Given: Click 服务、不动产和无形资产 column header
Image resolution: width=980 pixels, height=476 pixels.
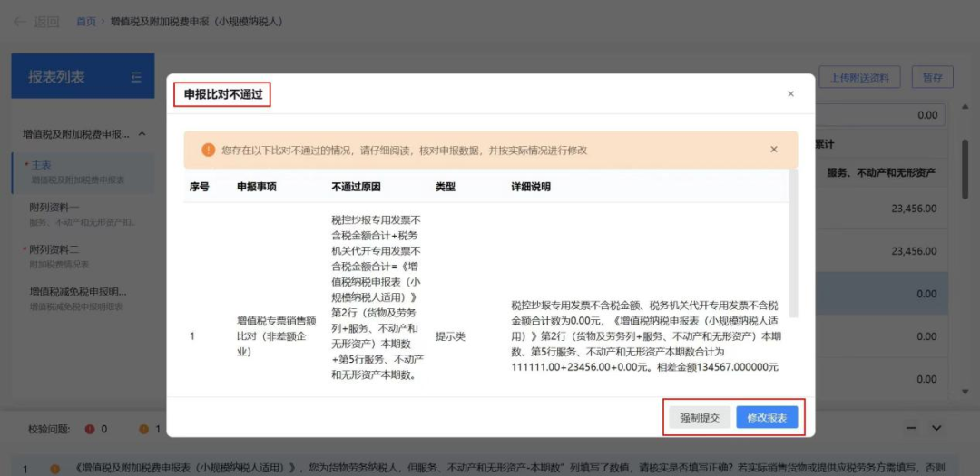Looking at the screenshot, I should coord(881,172).
